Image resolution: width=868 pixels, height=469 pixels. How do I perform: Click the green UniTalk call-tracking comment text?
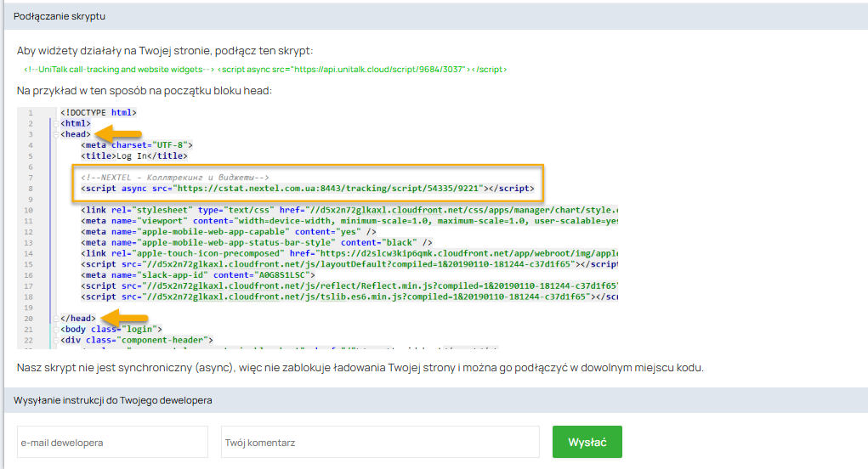(x=118, y=69)
